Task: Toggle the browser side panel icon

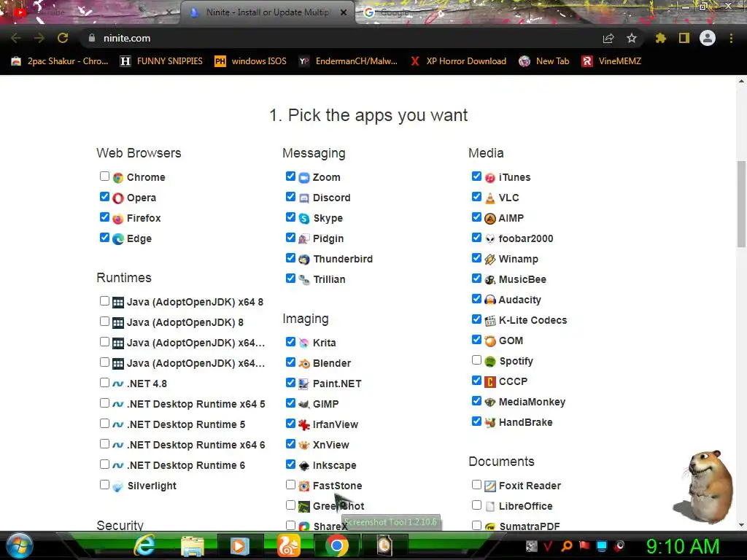Action: [684, 38]
